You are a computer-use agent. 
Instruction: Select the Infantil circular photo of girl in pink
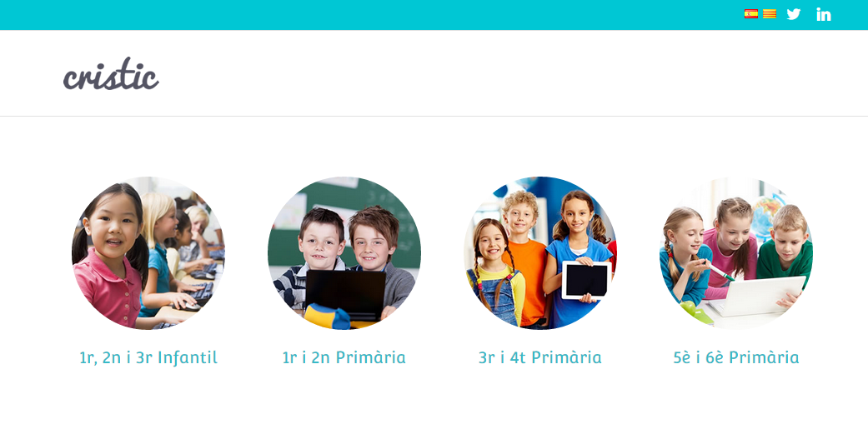(x=148, y=252)
